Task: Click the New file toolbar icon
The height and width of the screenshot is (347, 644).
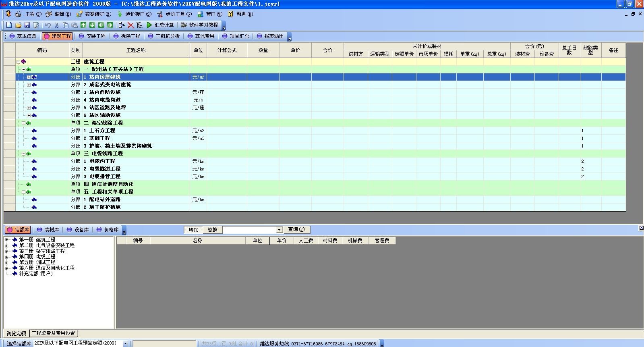Action: 9,25
